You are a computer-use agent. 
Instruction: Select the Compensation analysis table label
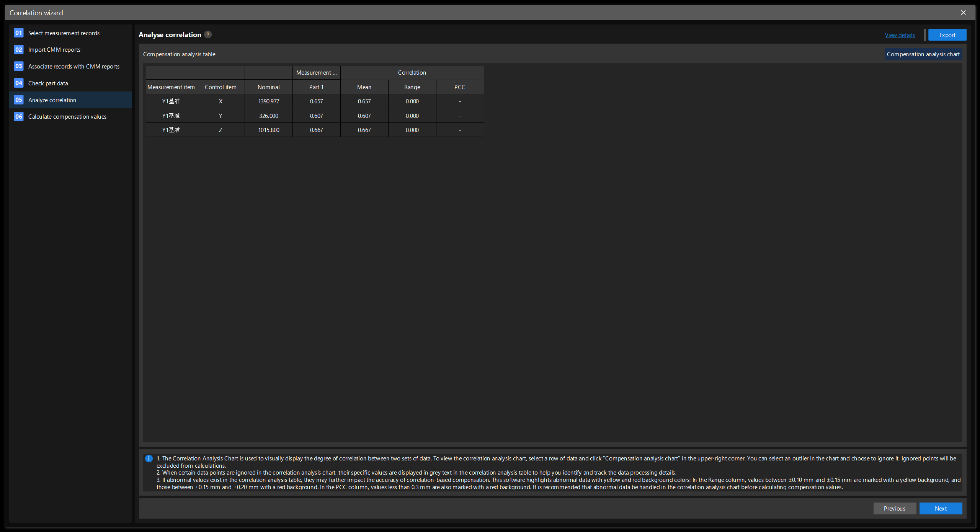coord(179,54)
